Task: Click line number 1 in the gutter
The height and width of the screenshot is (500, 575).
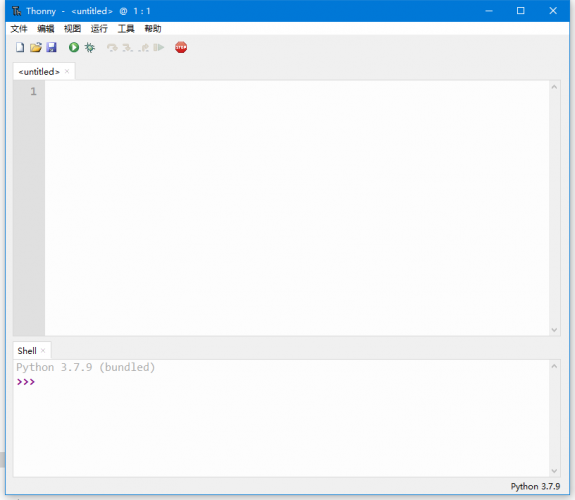Action: pyautogui.click(x=33, y=91)
